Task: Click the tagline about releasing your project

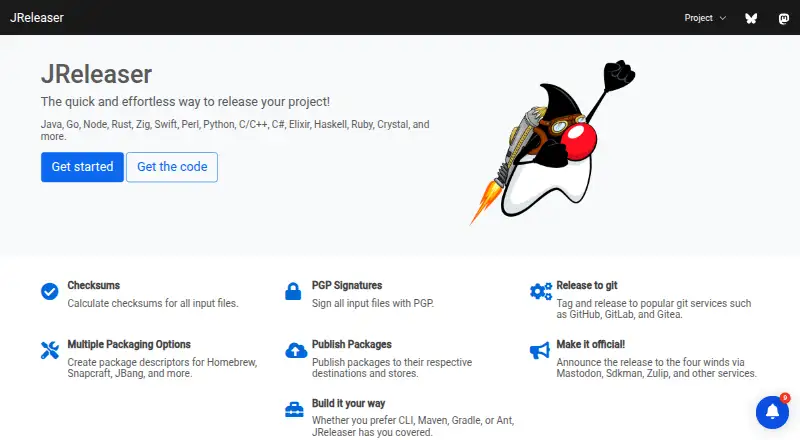Action: 185,102
